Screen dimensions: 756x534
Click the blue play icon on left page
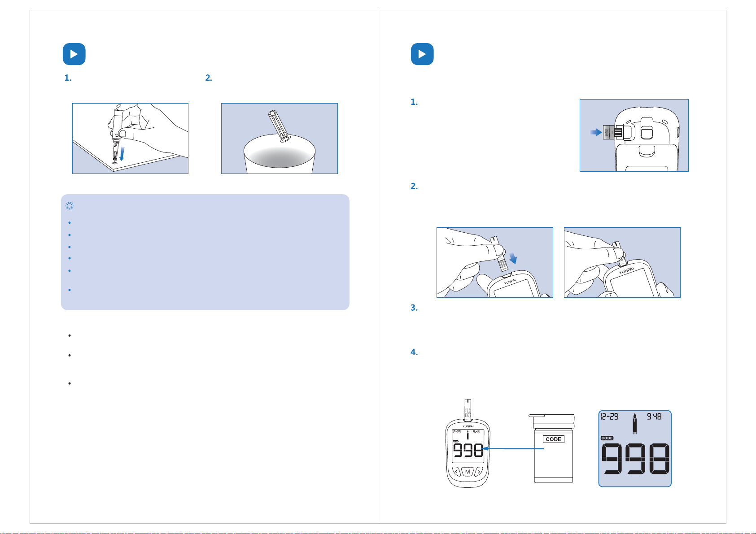74,54
